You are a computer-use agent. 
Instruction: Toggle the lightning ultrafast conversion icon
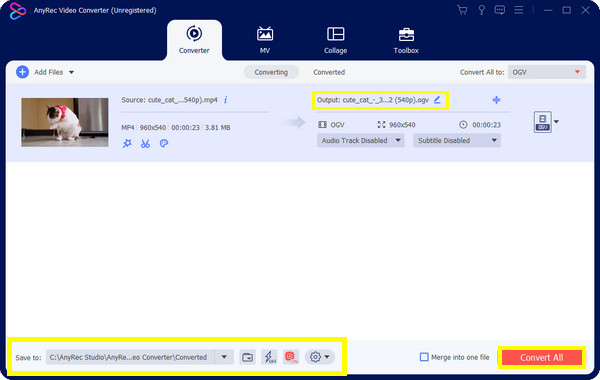(270, 357)
